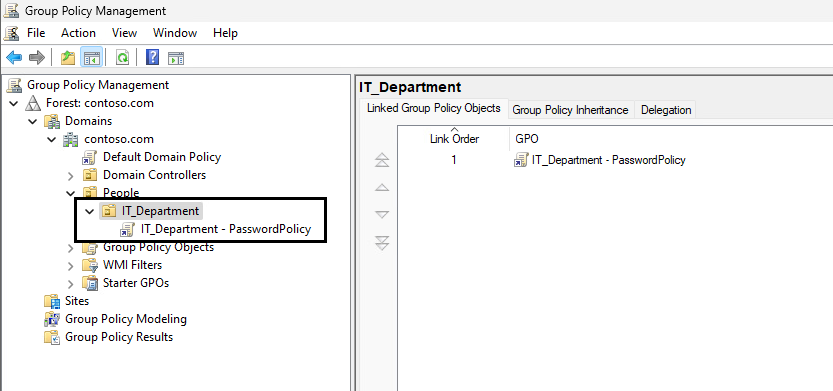Toggle the Show/Hide Console Tree icon
The image size is (833, 391).
[x=91, y=57]
